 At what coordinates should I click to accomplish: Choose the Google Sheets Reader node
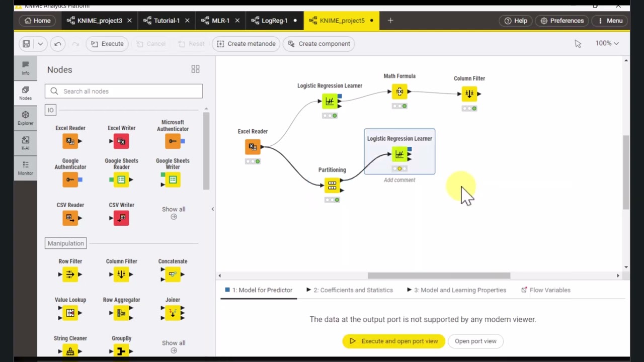click(x=121, y=179)
